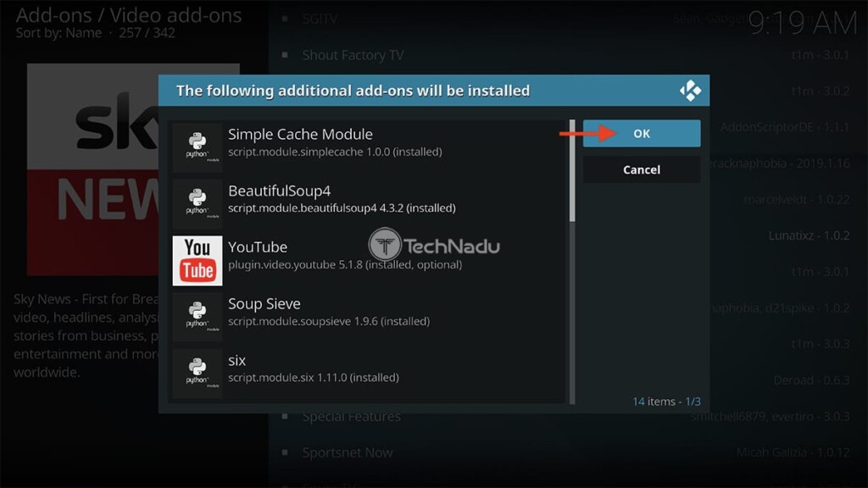Click the Sky News description text

tap(86, 335)
